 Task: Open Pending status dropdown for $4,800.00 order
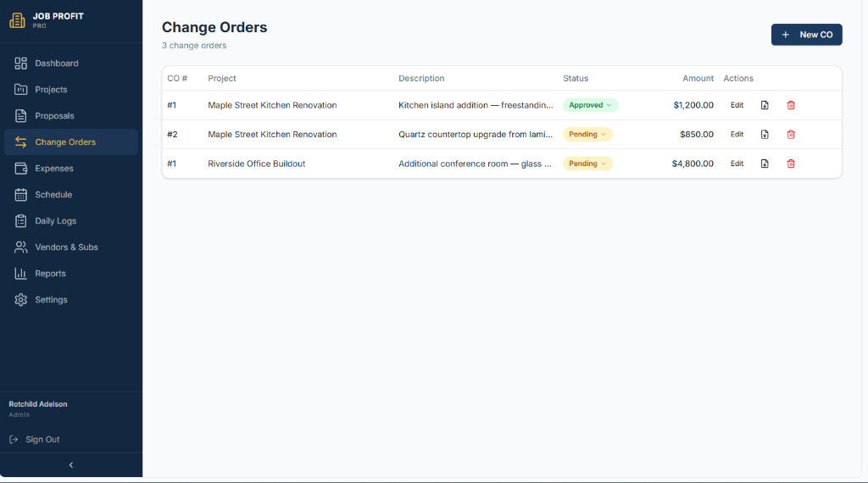587,164
